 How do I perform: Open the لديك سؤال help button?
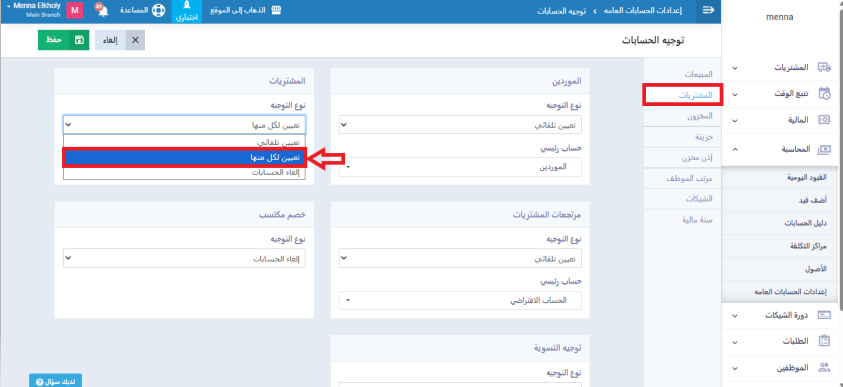pyautogui.click(x=55, y=381)
